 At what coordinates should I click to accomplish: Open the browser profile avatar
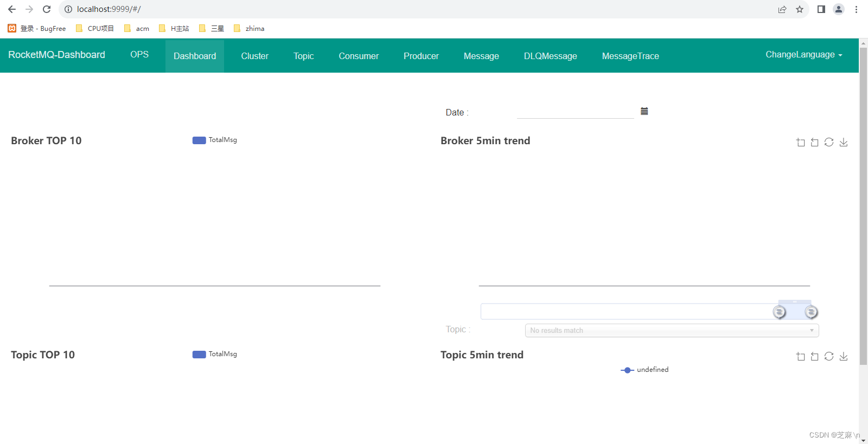tap(839, 9)
